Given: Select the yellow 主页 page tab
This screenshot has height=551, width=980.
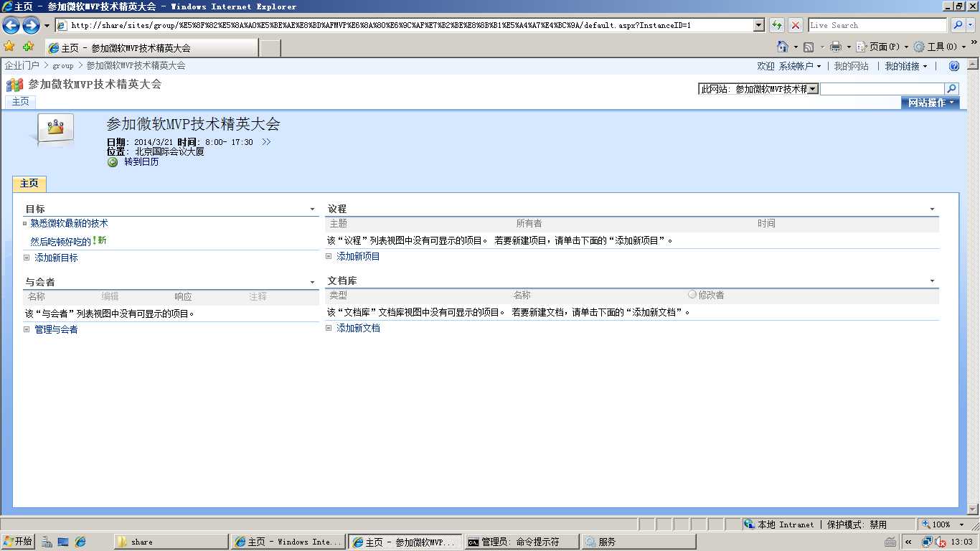Looking at the screenshot, I should click(29, 184).
